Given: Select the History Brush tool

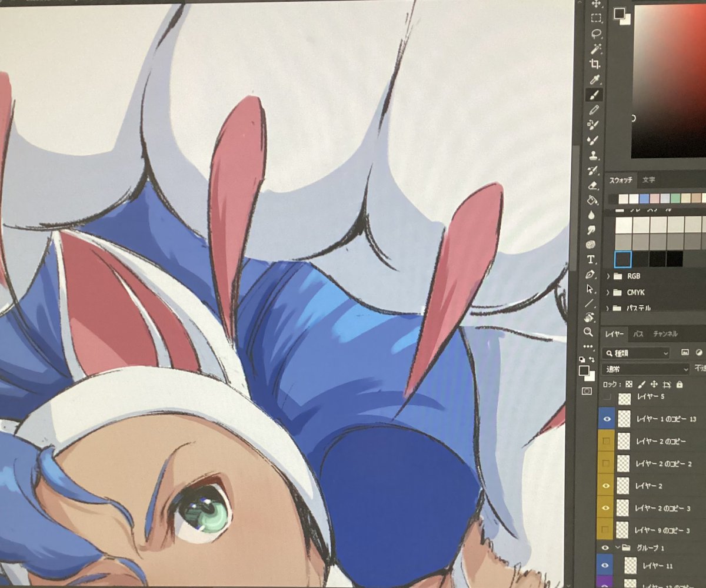Looking at the screenshot, I should click(x=593, y=171).
